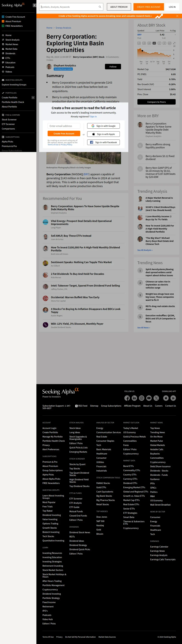This screenshot has width=182, height=644.
Task: Collapse the left sidebar with arrow icon
Action: click(34, 5)
